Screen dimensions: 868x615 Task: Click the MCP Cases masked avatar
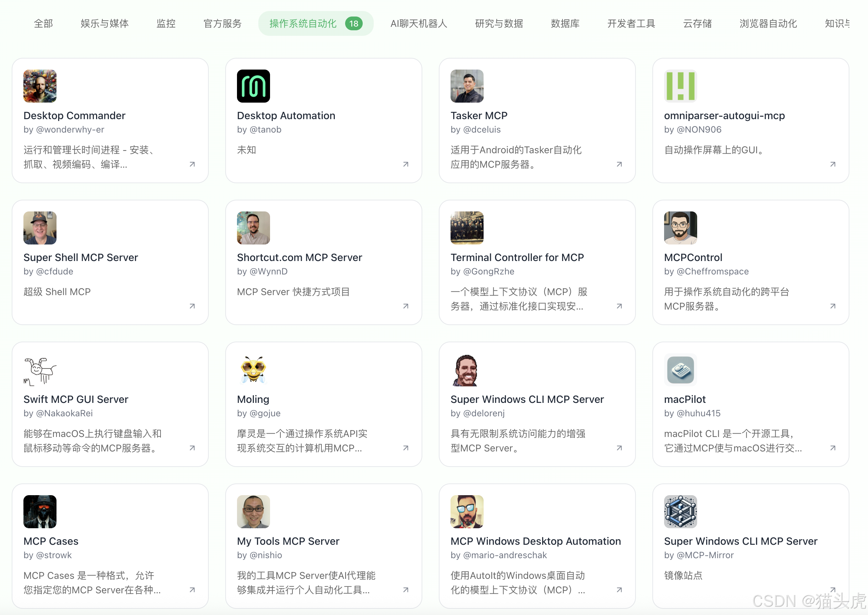pos(40,512)
